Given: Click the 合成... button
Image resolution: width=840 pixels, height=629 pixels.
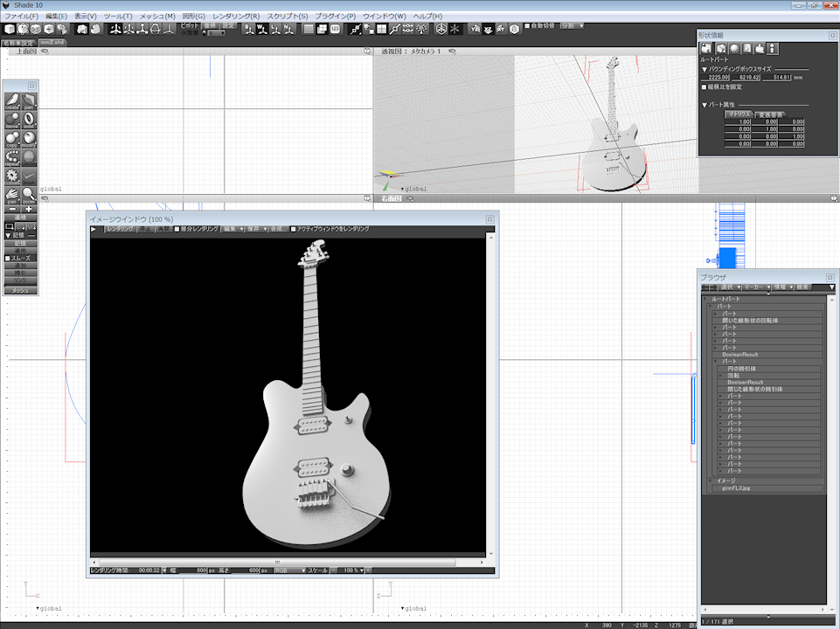Looking at the screenshot, I should [x=277, y=229].
